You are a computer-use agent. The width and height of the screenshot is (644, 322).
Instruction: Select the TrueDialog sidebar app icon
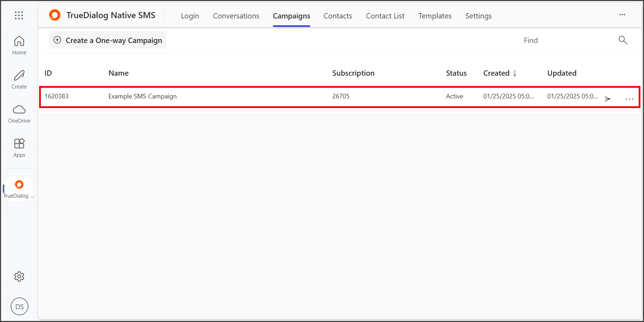(19, 189)
